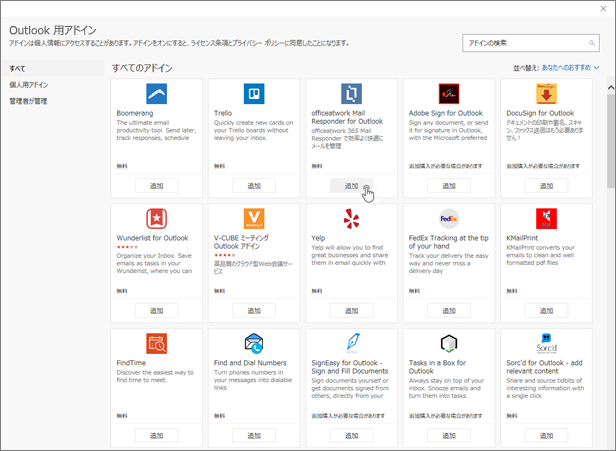Click the FindTime add-in icon
Viewport: 616px width, 451px height.
pyautogui.click(x=156, y=343)
